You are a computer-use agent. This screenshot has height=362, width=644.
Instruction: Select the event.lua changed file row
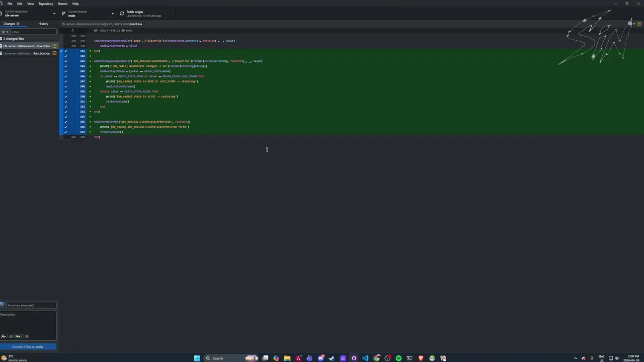pos(29,46)
